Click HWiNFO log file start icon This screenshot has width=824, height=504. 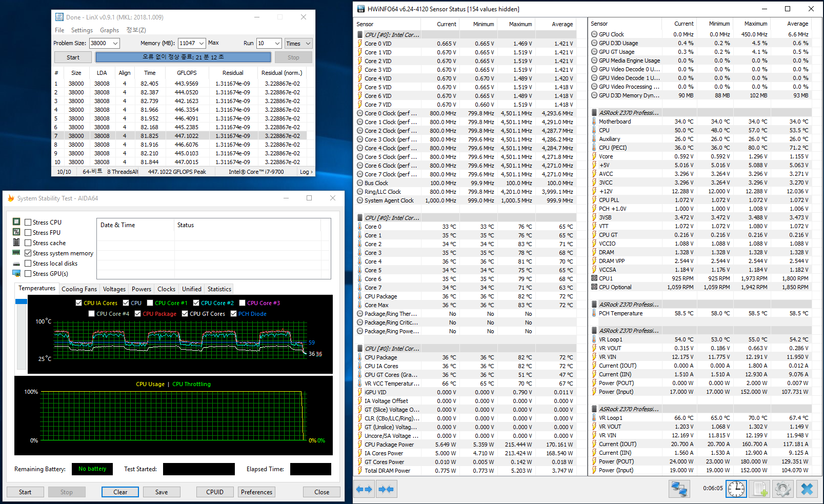point(759,489)
